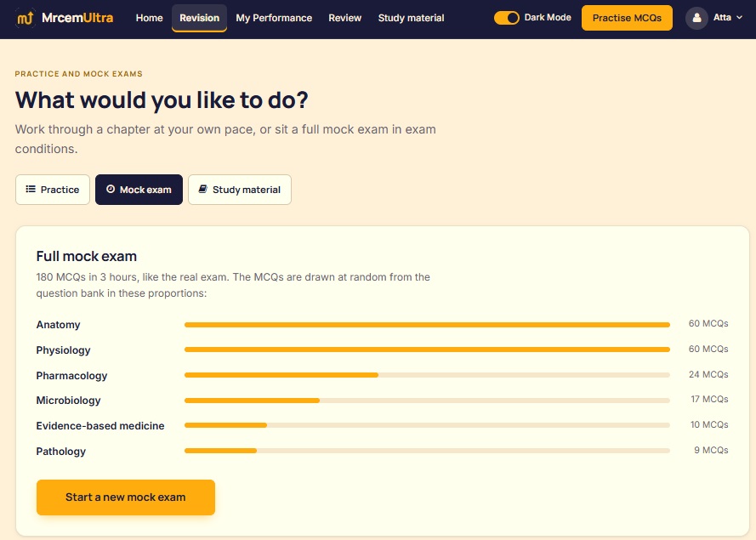
Task: Go to the Revision nav tab
Action: click(199, 18)
